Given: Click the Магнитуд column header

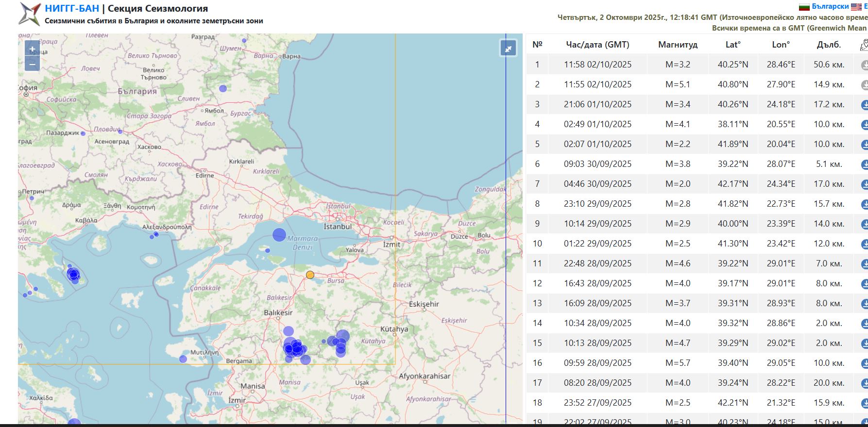Looking at the screenshot, I should (678, 45).
